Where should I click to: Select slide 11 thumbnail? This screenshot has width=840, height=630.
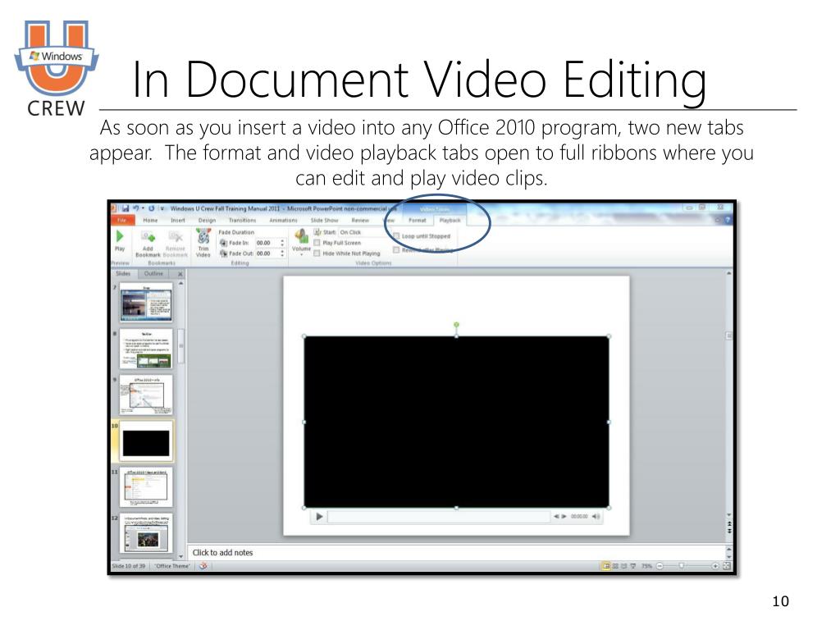(x=146, y=487)
